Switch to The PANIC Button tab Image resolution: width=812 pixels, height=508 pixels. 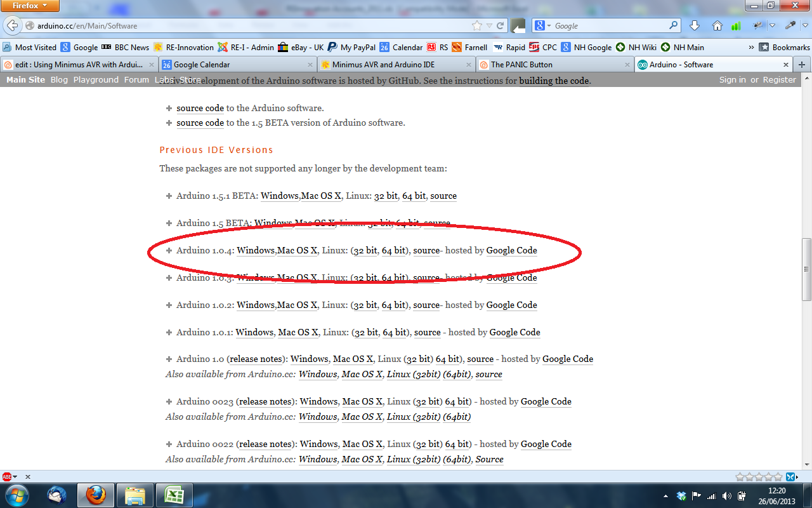(x=554, y=65)
